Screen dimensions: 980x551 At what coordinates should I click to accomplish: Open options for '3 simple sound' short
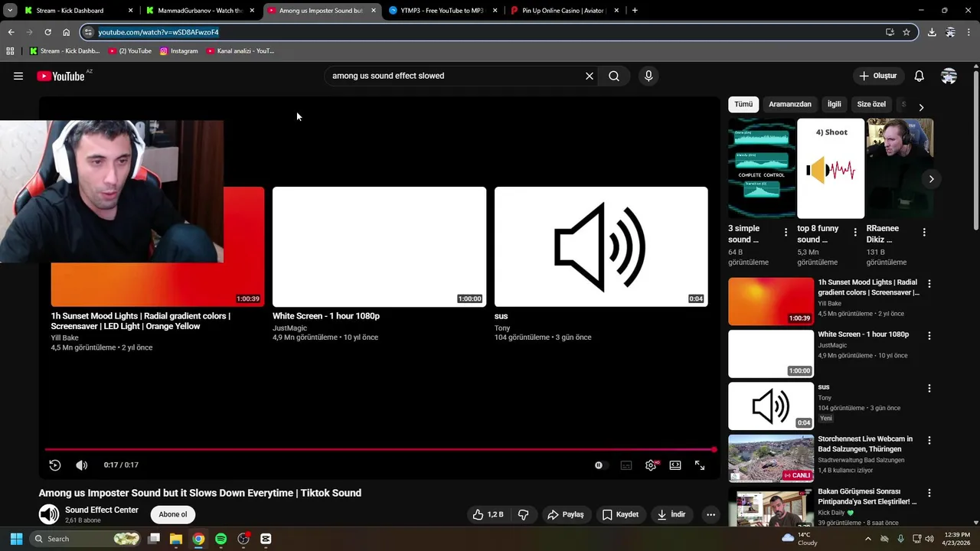[x=786, y=232]
